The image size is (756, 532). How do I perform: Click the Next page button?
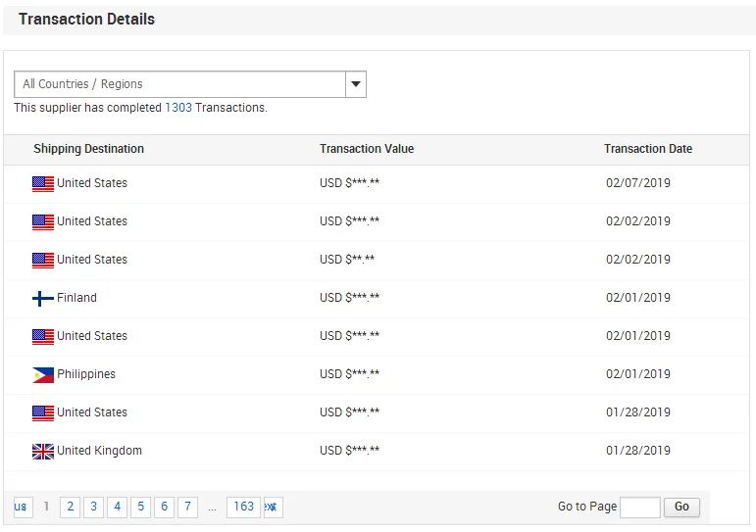[x=273, y=507]
